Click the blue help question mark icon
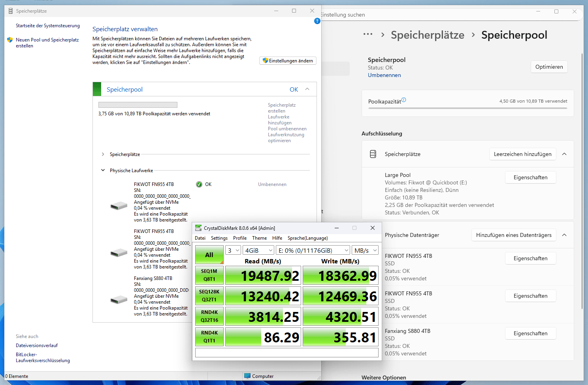Viewport: 588px width, 385px height. 317,21
